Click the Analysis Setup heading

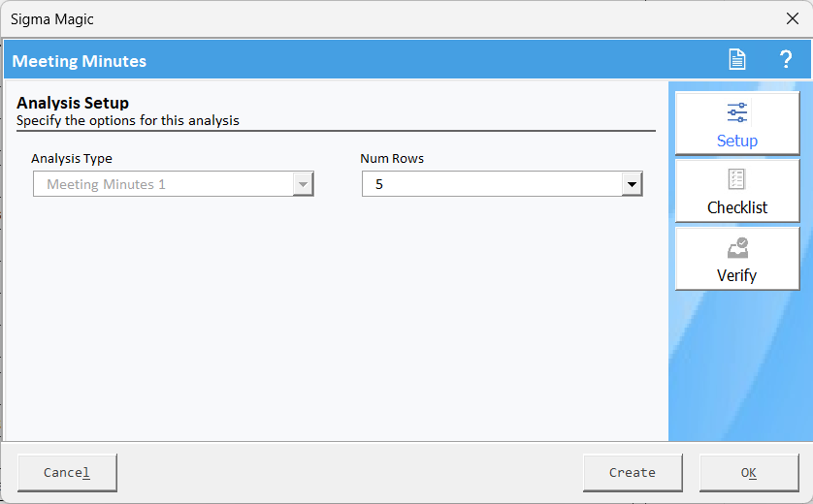73,103
